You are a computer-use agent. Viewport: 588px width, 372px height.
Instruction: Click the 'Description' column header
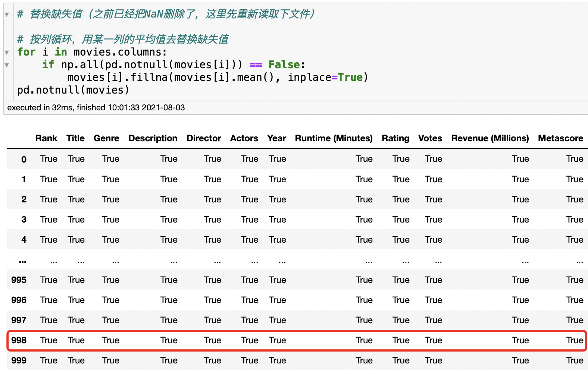coord(153,138)
